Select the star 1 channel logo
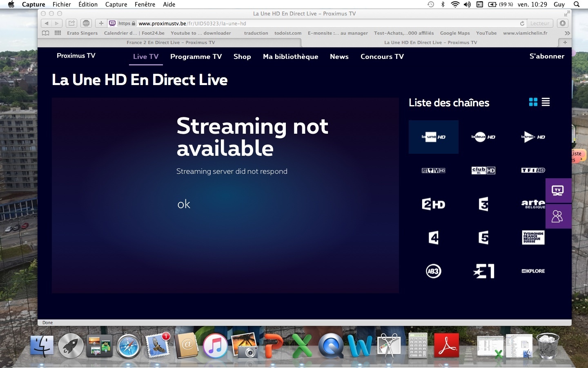The width and height of the screenshot is (588, 368). 483,271
